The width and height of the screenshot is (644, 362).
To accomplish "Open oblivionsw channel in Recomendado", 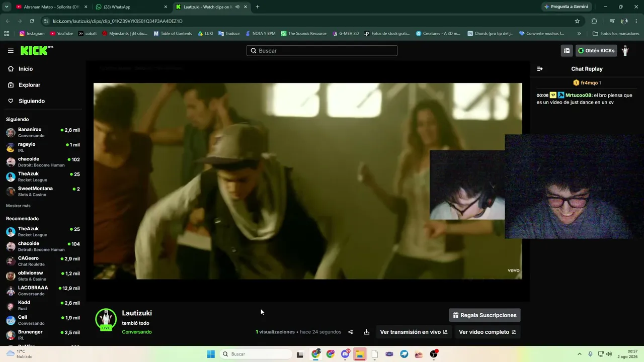I will click(x=43, y=276).
